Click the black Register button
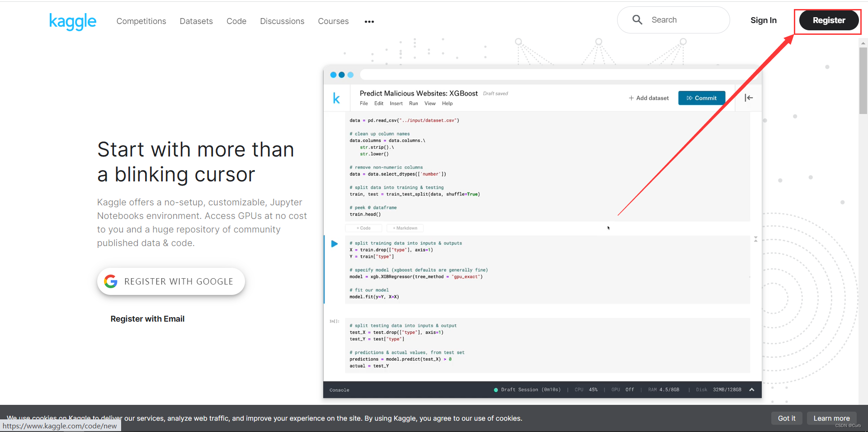Viewport: 868px width, 432px height. 829,20
